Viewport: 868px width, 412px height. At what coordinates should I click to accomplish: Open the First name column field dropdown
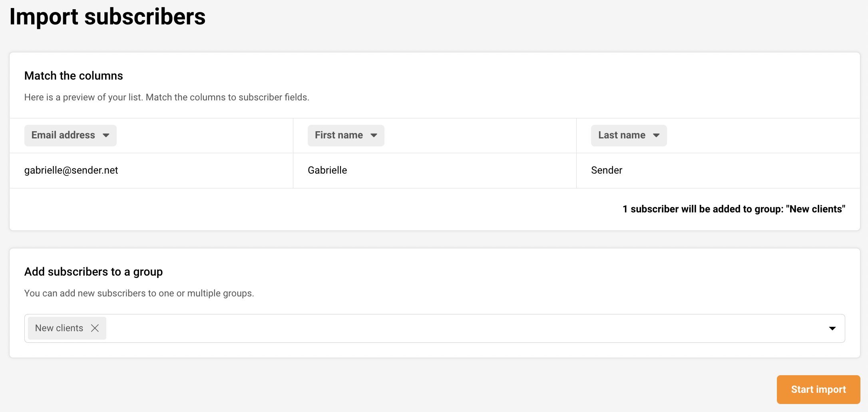339,135
